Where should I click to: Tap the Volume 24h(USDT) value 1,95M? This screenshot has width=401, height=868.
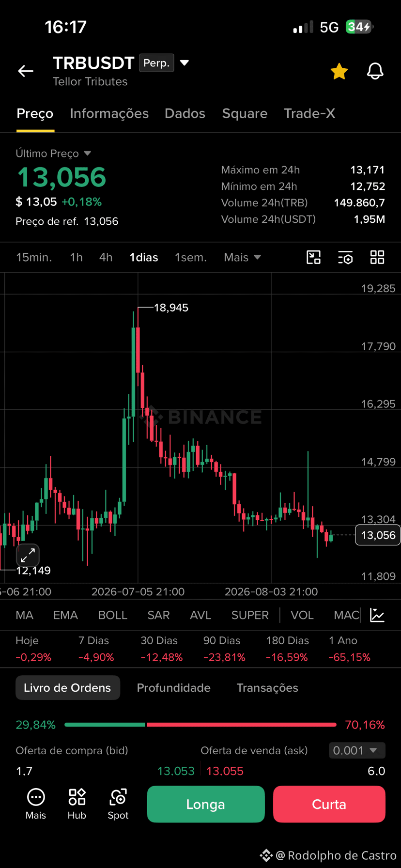(x=370, y=219)
